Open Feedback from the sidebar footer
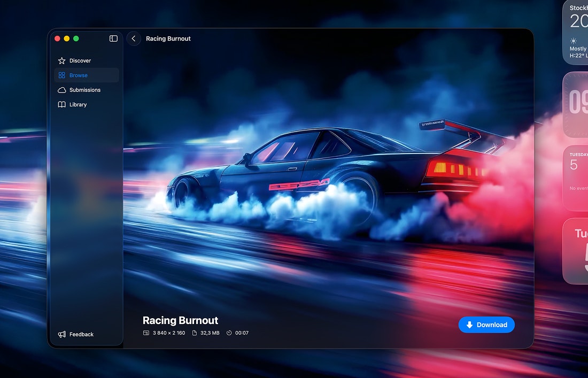Image resolution: width=588 pixels, height=378 pixels. (x=81, y=334)
